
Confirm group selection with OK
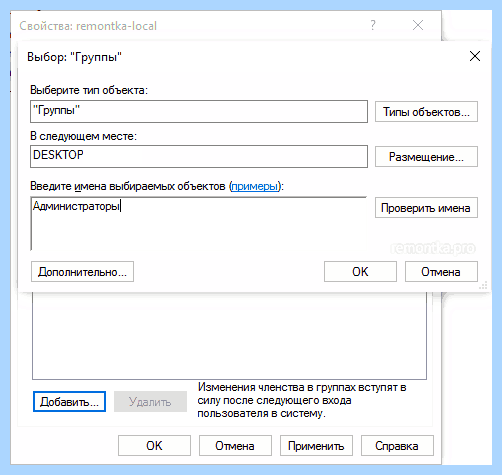click(x=360, y=272)
